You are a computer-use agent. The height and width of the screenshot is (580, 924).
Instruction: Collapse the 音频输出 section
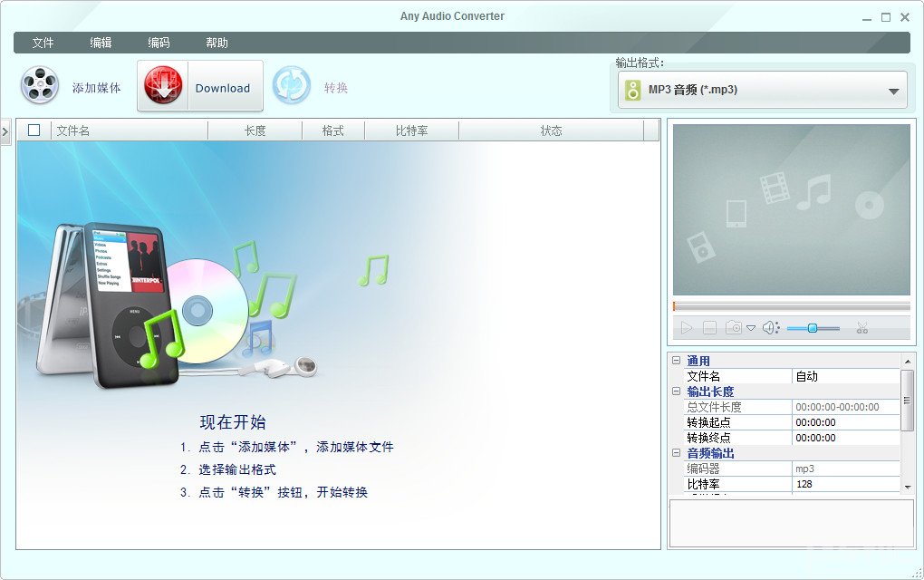pyautogui.click(x=675, y=453)
